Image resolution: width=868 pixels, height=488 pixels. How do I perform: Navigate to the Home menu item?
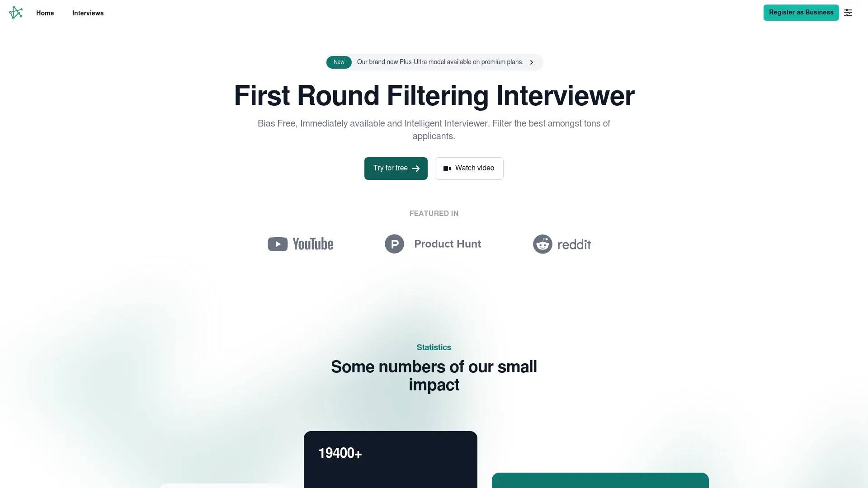[x=45, y=13]
